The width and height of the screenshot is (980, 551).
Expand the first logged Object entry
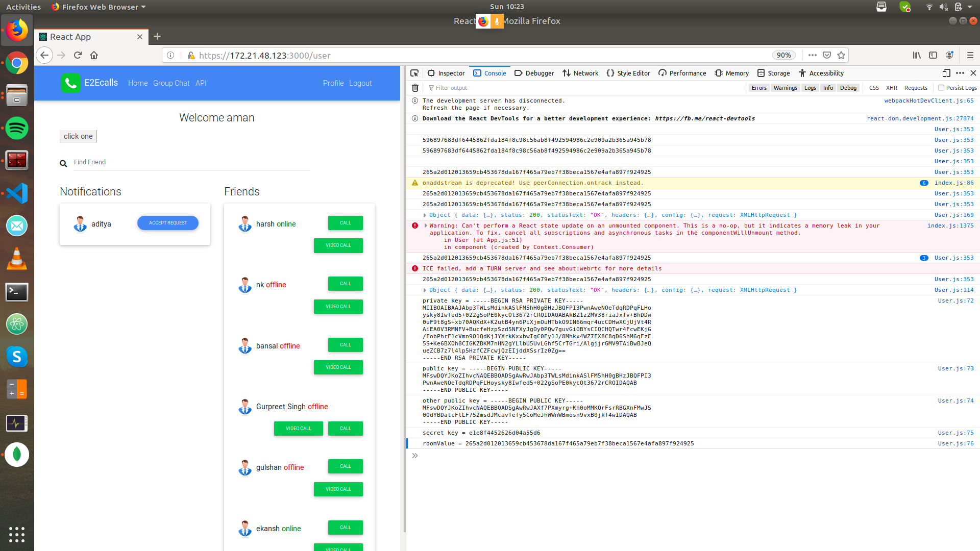point(425,215)
